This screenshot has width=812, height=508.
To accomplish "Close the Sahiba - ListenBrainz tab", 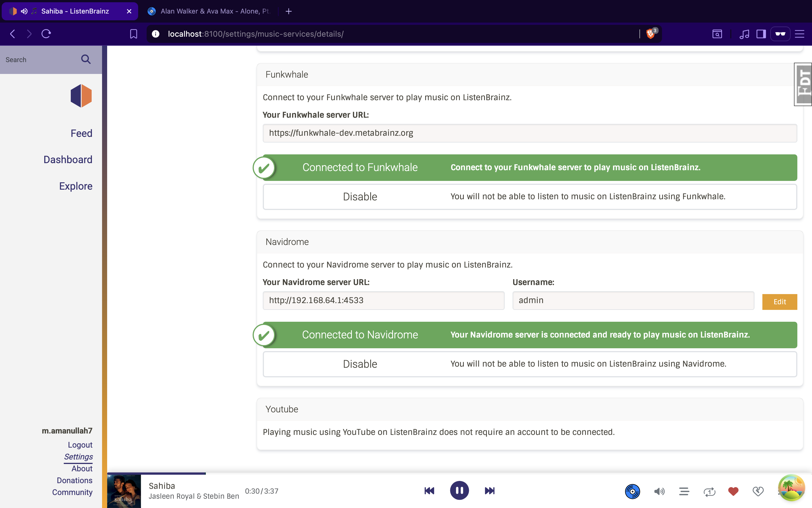I will point(129,11).
